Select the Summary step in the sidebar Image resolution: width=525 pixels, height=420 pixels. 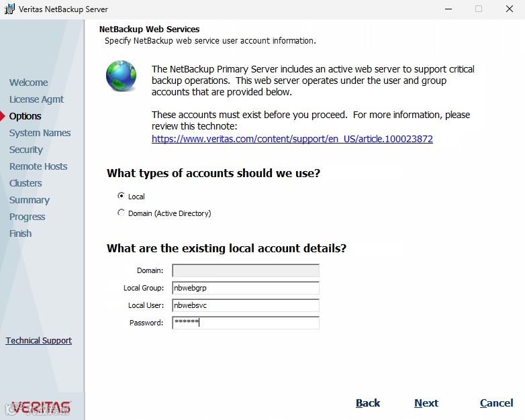pos(30,200)
